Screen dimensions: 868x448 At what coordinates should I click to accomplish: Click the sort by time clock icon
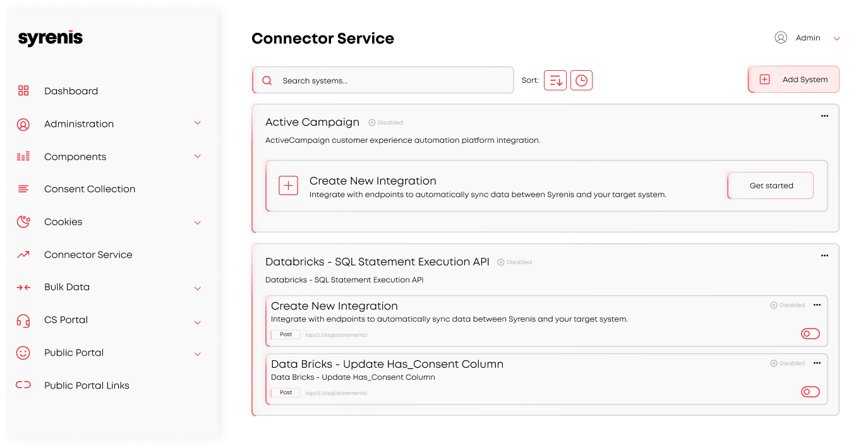[x=581, y=80]
